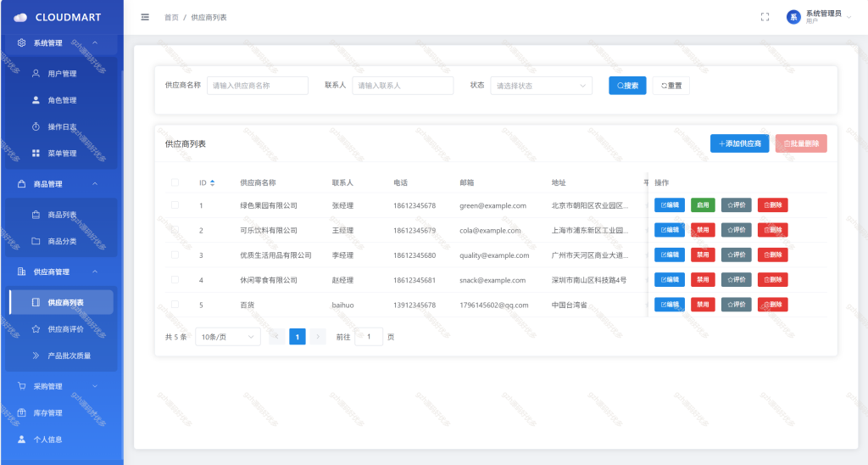Click the 添加供应商 button
This screenshot has width=868, height=465.
(x=739, y=143)
